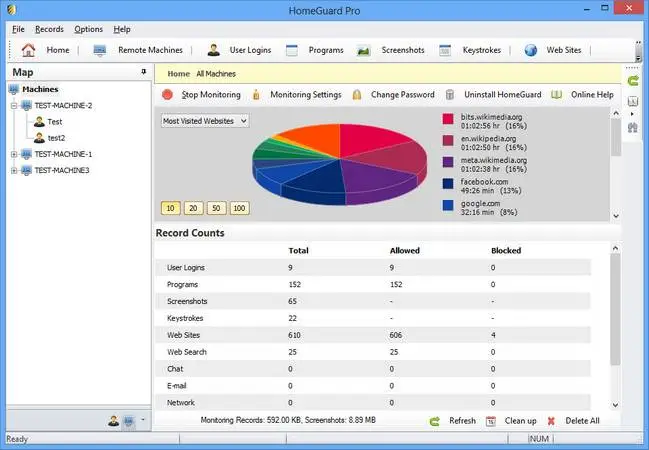Collapse the TEST-MACHINE-2 tree node

coord(14,106)
